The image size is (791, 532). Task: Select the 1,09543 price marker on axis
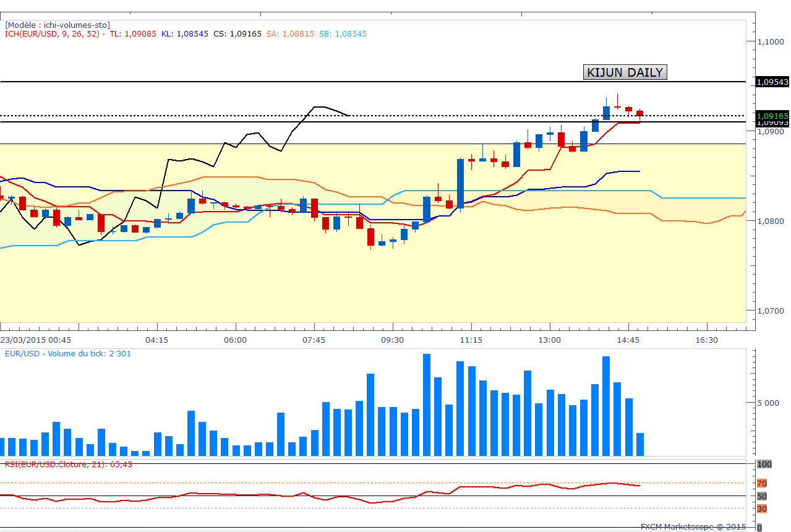(772, 82)
